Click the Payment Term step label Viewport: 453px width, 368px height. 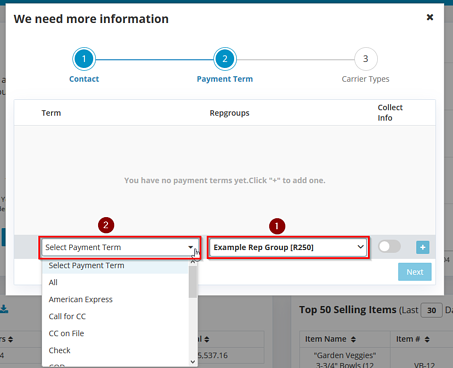tap(225, 79)
